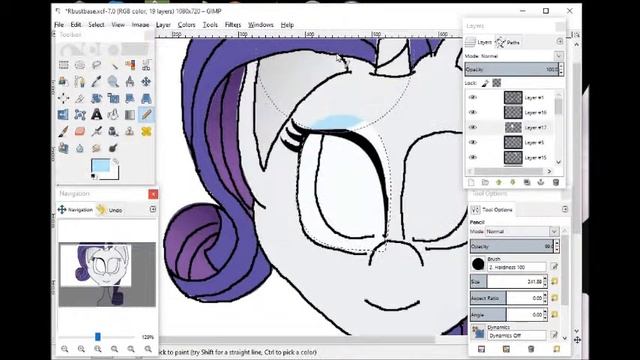The image size is (640, 360).
Task: Select the Select by Color tool
Action: [x=130, y=65]
